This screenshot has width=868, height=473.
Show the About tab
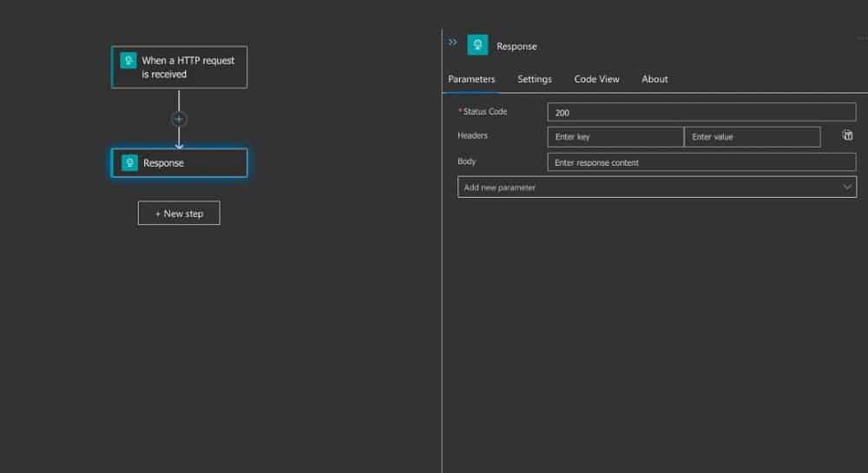point(654,79)
